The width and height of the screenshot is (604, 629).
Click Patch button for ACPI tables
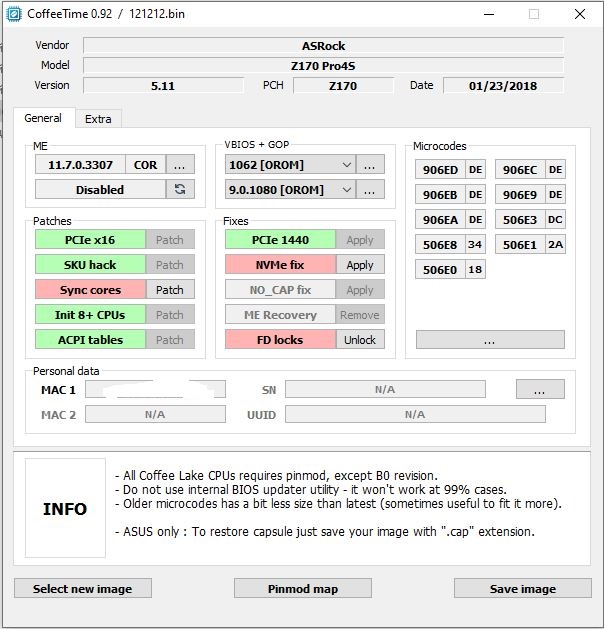tap(170, 339)
